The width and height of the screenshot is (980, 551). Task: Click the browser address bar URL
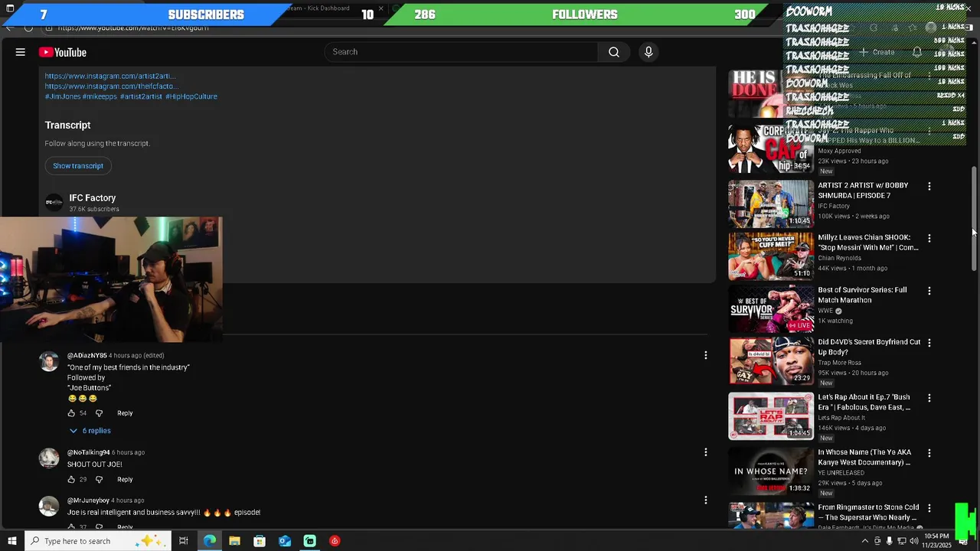[133, 28]
